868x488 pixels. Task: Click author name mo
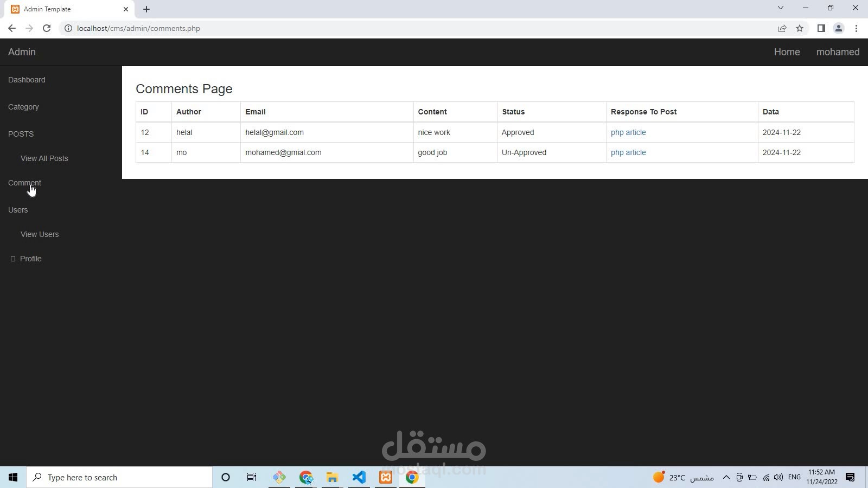[x=182, y=152]
